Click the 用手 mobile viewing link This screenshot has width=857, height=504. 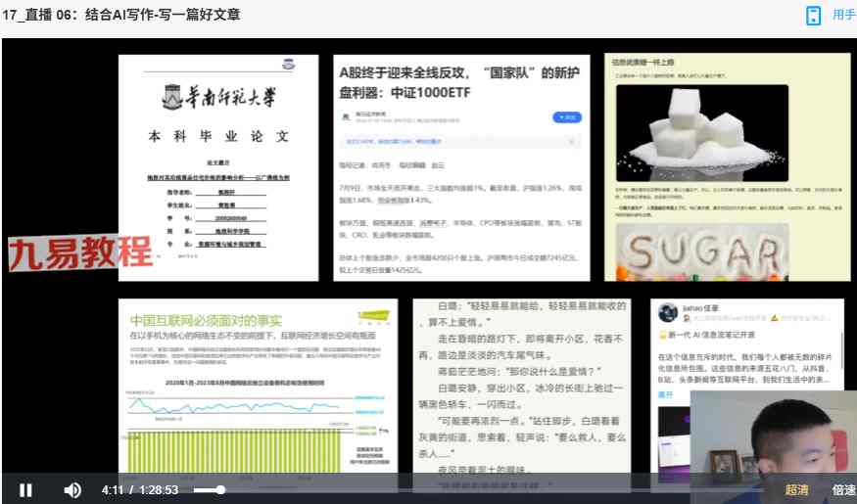[843, 16]
